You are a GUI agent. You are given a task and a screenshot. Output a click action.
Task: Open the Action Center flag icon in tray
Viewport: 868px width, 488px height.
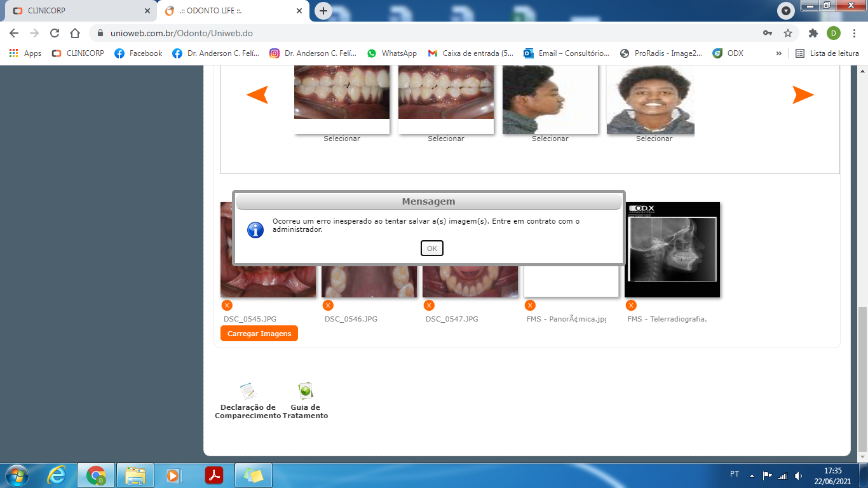(x=768, y=475)
